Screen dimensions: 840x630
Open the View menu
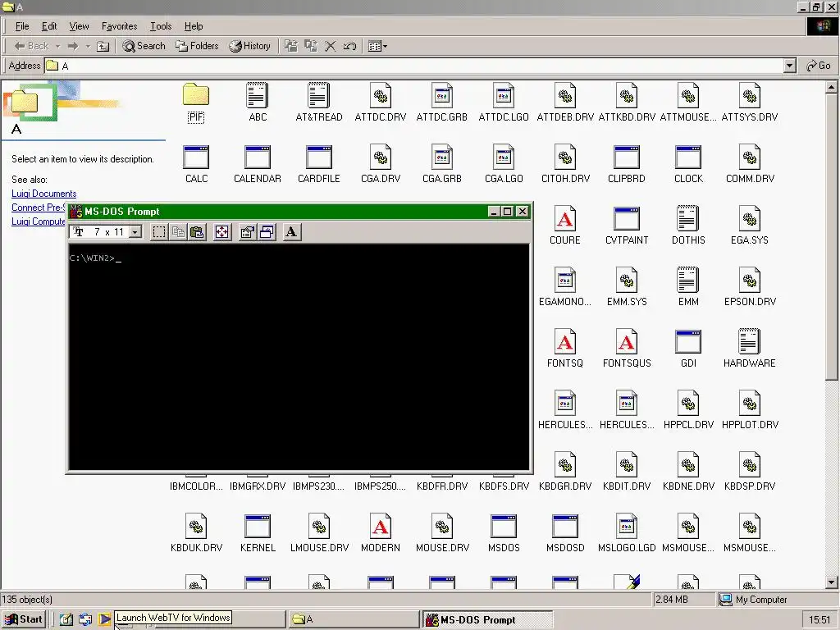click(x=80, y=26)
